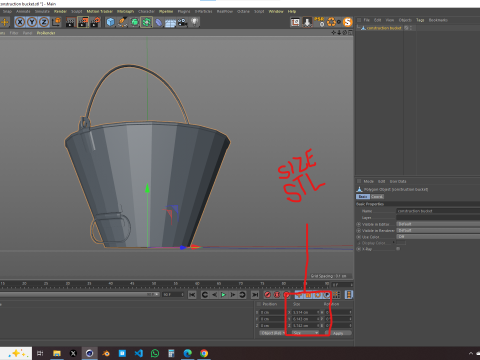This screenshot has width=480, height=360.
Task: Select construction bucket object in Object Manager
Action: [x=384, y=28]
